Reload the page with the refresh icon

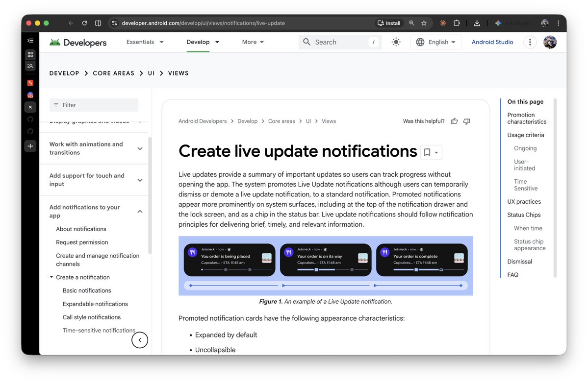[84, 23]
